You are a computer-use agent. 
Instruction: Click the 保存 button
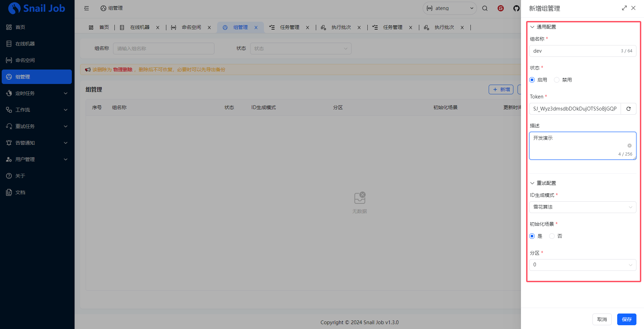point(626,319)
